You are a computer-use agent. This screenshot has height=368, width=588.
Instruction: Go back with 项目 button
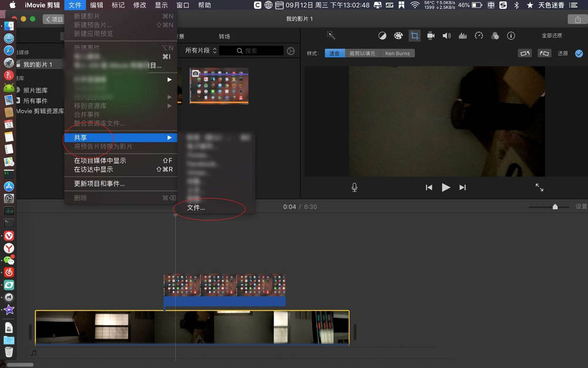click(54, 19)
